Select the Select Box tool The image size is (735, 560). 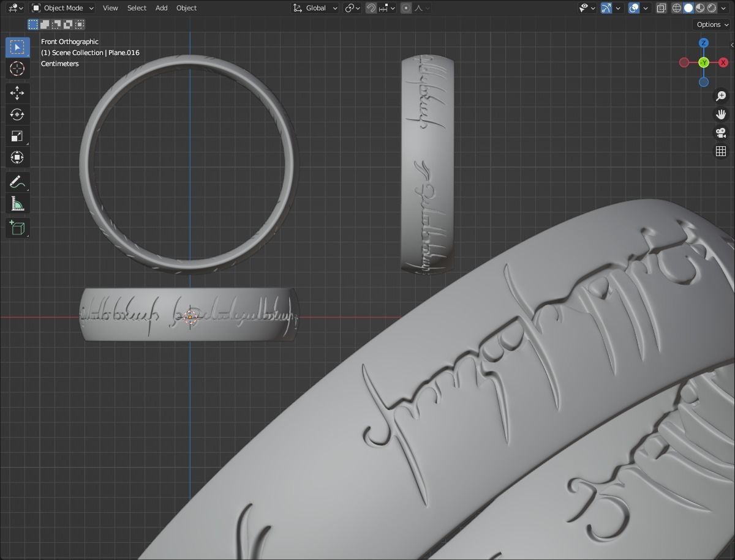(x=17, y=47)
